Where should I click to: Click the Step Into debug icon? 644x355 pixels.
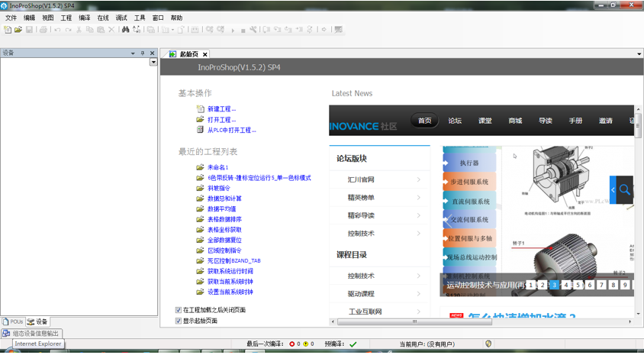[278, 30]
